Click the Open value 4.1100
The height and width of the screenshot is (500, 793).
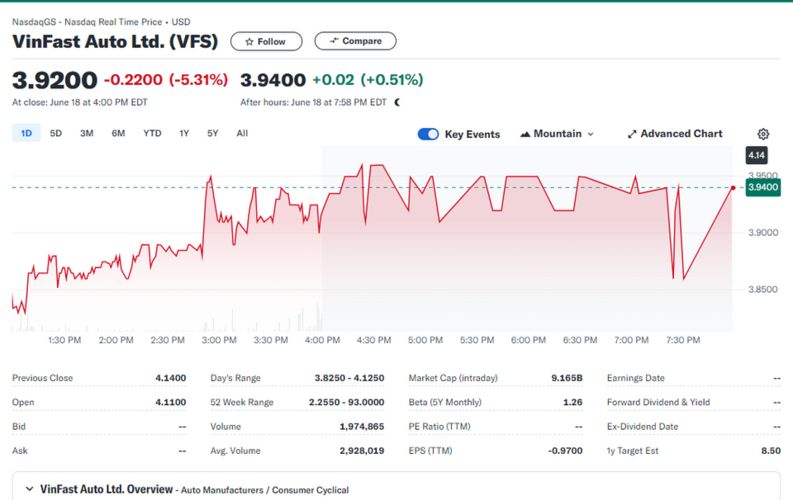point(170,402)
